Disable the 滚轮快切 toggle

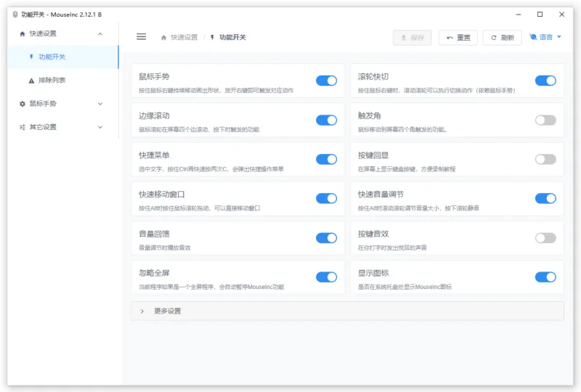(x=545, y=81)
